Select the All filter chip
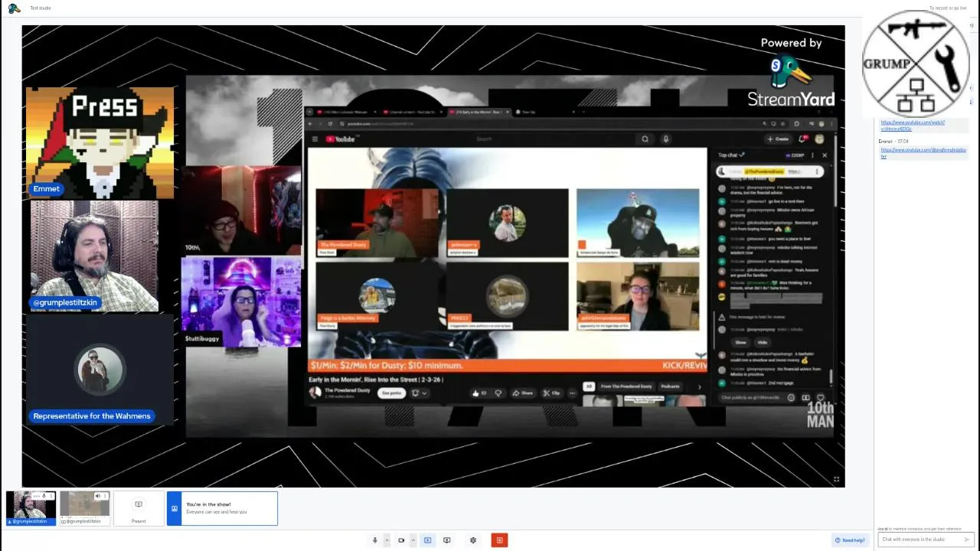980x551 pixels. tap(589, 386)
